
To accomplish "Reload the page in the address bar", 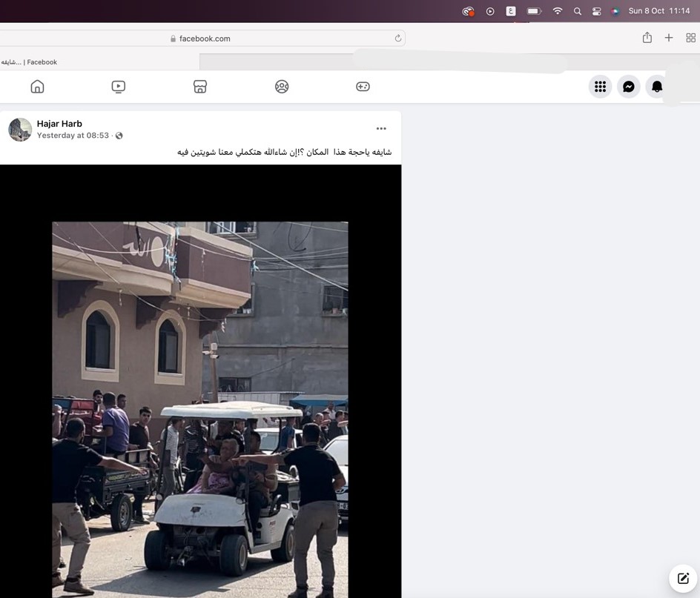I will tap(398, 39).
